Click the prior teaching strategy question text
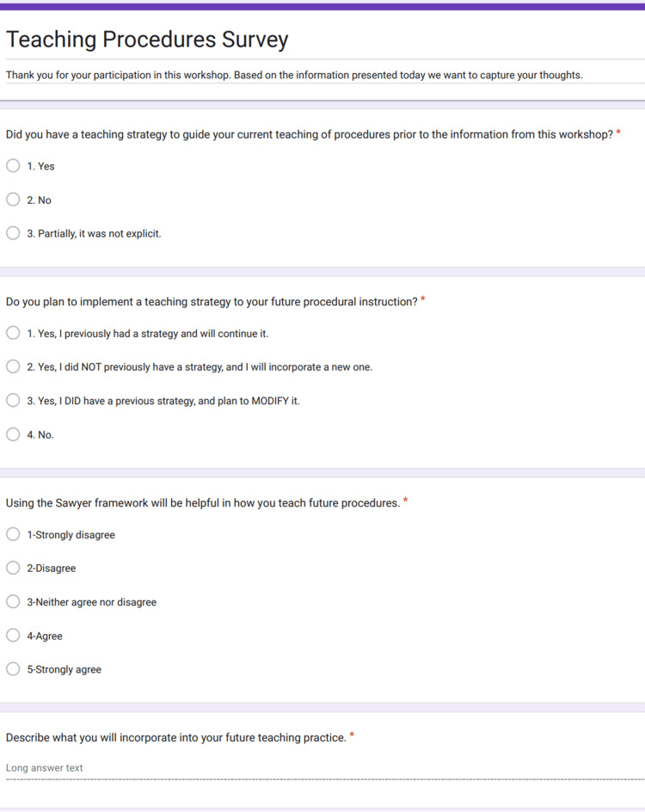Screen dimensions: 645x812 tap(310, 135)
